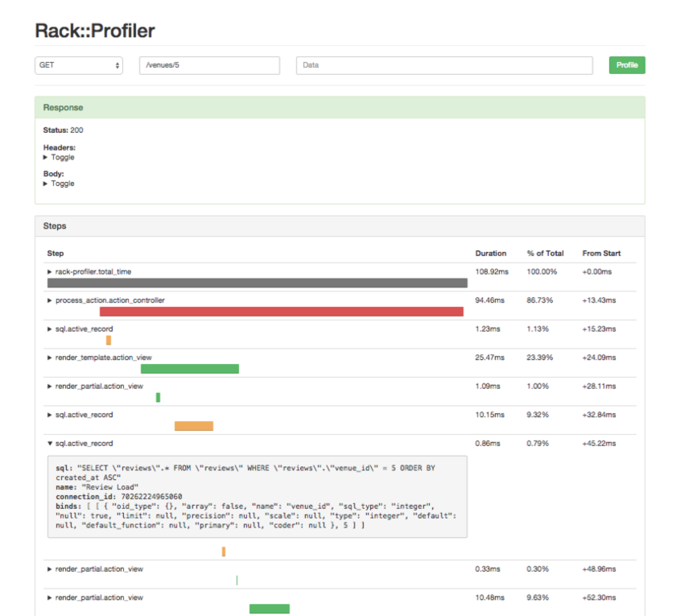This screenshot has height=616, width=680.
Task: Expand the process_action.action_controller step
Action: coord(105,300)
